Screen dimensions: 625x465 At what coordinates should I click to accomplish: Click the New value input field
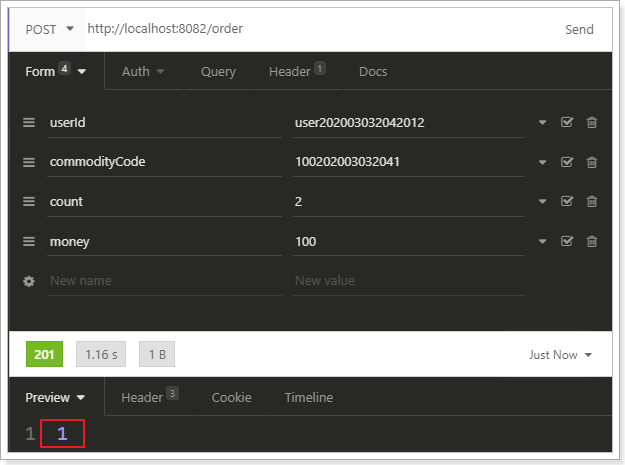408,281
